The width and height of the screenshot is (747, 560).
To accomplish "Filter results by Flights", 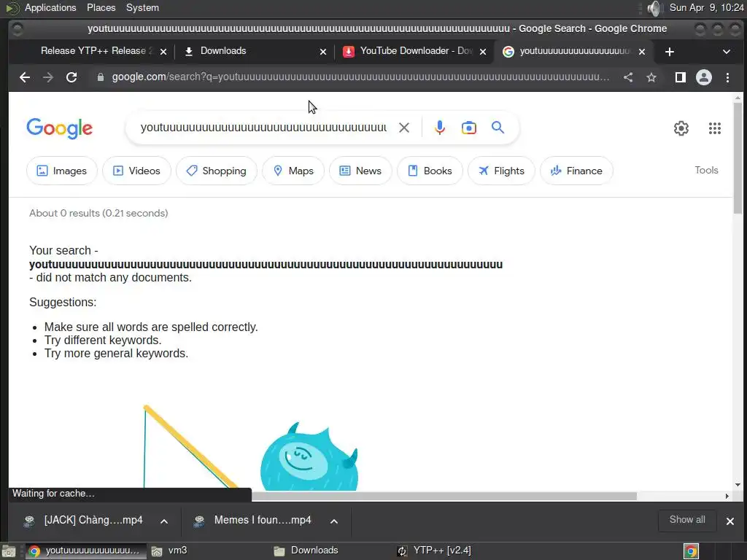I will tap(501, 171).
